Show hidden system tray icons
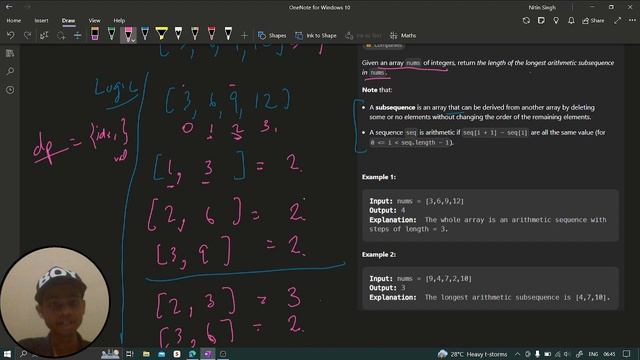640x360 pixels. [517, 354]
